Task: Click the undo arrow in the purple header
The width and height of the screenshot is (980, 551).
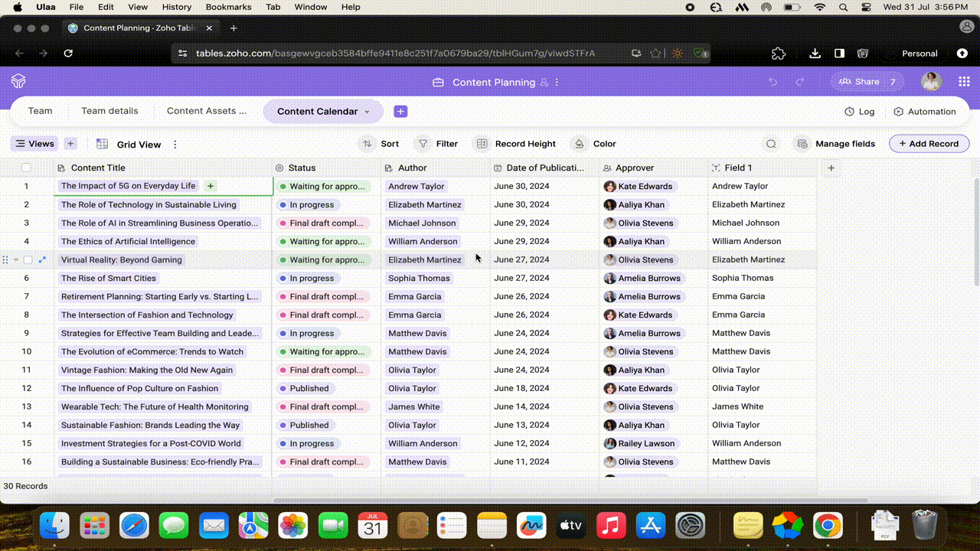Action: (x=773, y=82)
